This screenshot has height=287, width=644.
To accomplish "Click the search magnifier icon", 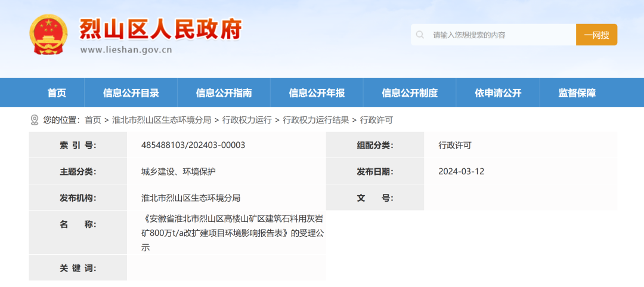I will pyautogui.click(x=420, y=35).
